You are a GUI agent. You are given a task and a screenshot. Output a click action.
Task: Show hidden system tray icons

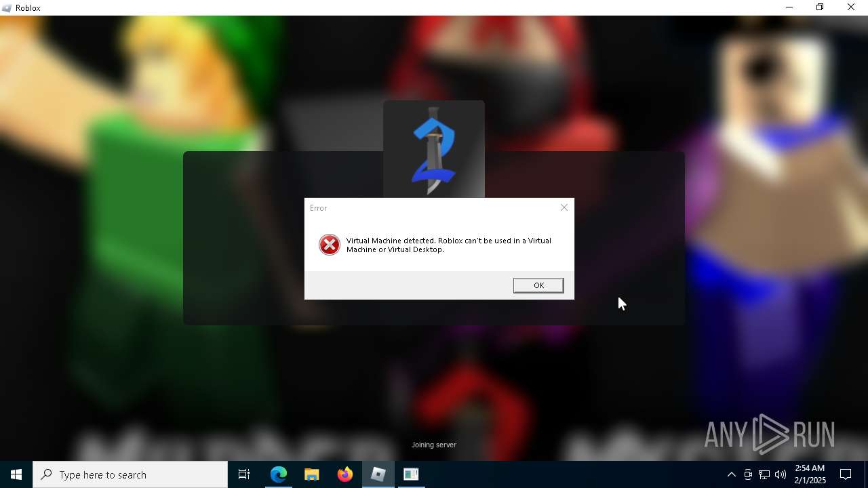[x=731, y=474]
